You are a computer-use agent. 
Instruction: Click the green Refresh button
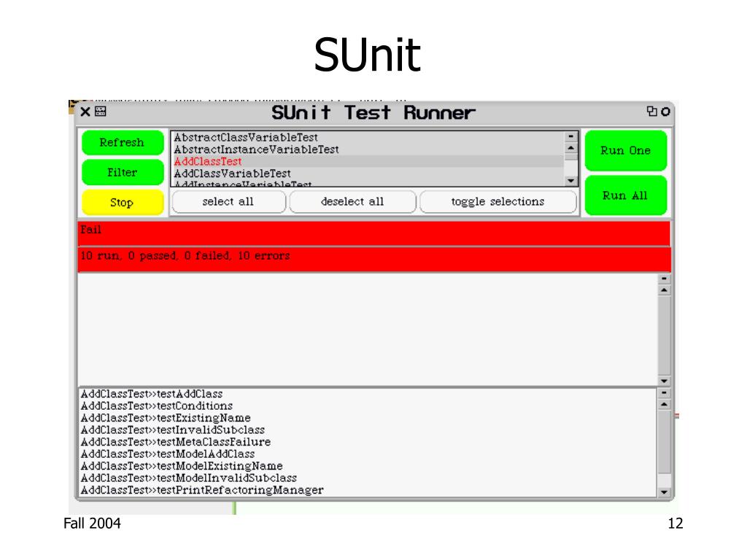click(123, 142)
